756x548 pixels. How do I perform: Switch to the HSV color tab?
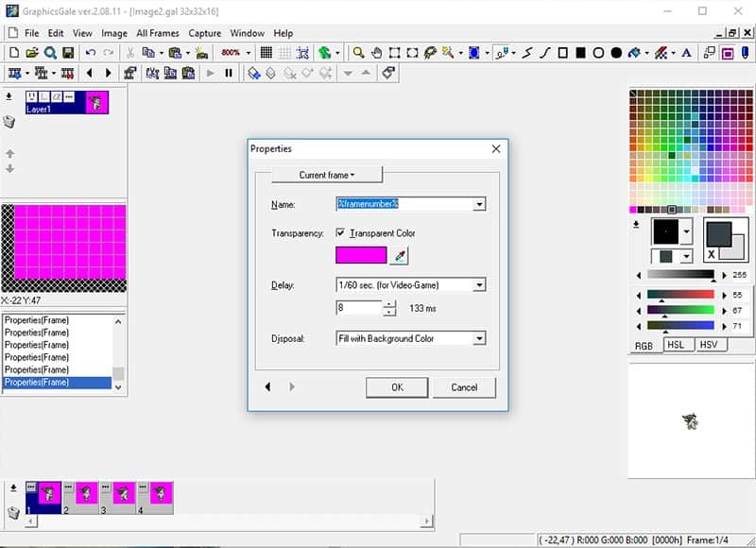click(708, 345)
